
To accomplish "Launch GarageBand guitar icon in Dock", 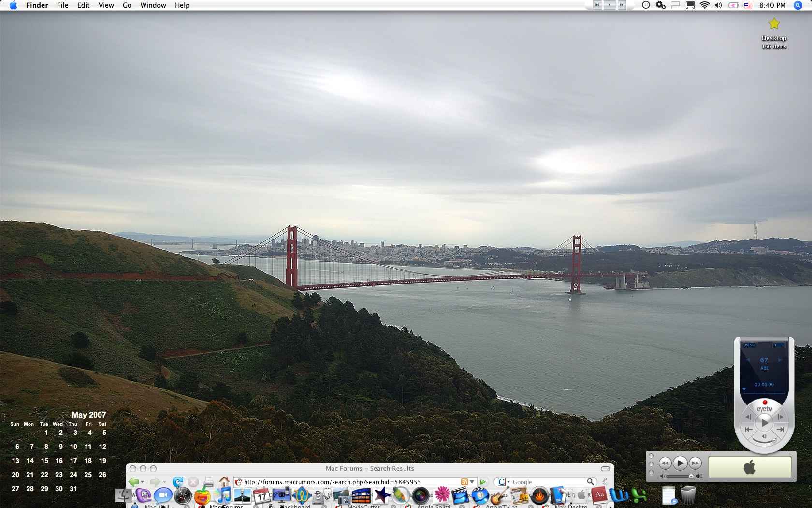I will [x=500, y=495].
